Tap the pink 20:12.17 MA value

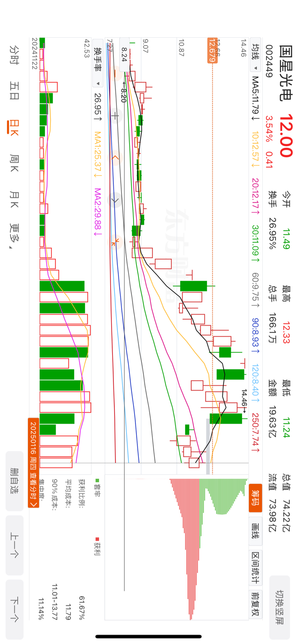point(255,196)
